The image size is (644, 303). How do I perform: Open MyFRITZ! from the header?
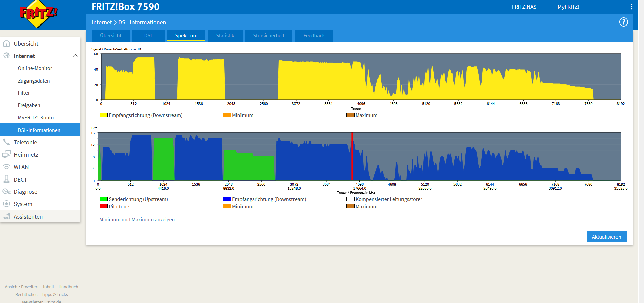(x=568, y=7)
